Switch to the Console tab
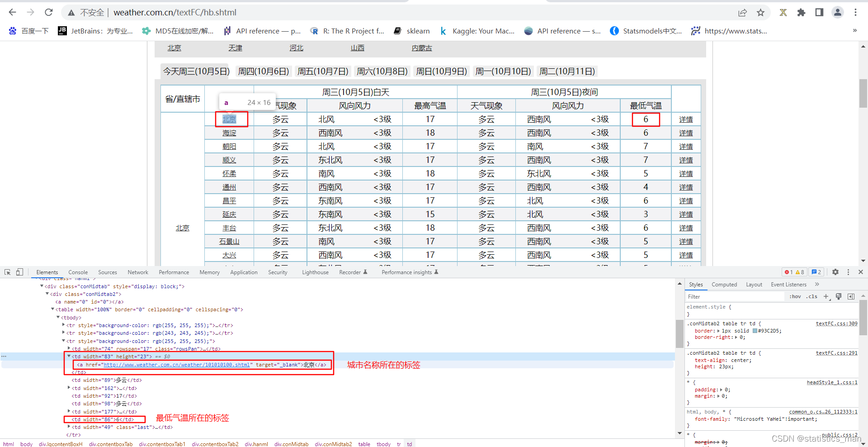 click(78, 272)
